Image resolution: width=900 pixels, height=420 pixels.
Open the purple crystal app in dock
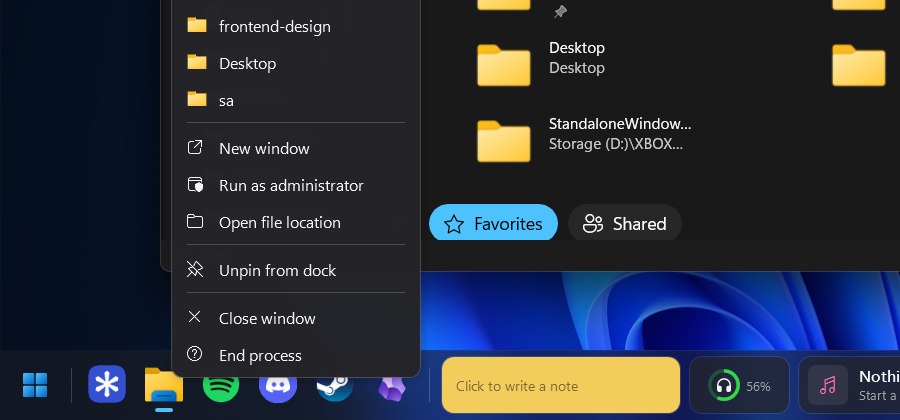[392, 389]
